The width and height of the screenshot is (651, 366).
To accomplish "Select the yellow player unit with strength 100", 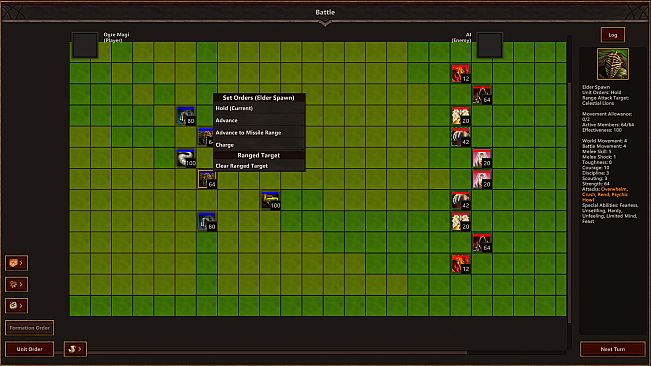I will [271, 200].
